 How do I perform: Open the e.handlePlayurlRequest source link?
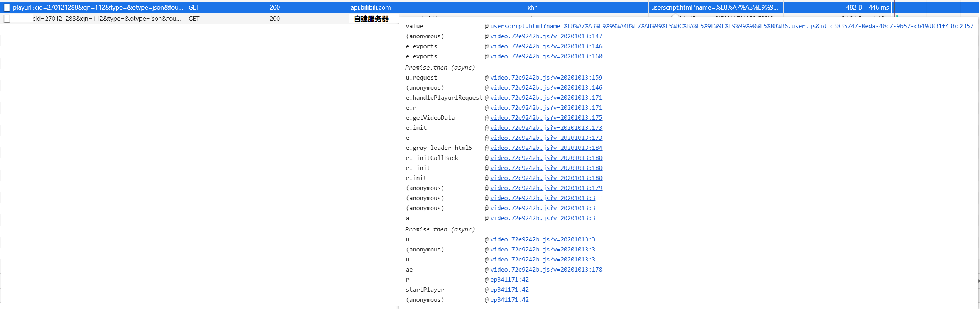(x=546, y=97)
